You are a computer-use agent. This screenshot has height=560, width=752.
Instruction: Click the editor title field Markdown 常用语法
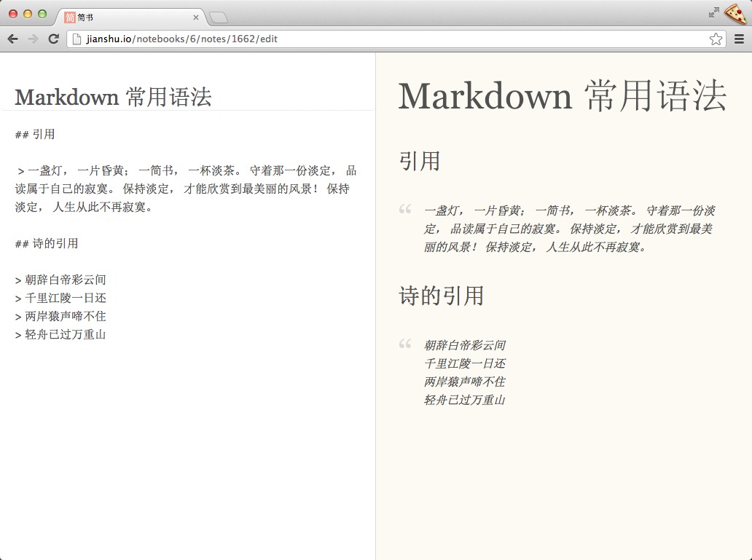[114, 97]
